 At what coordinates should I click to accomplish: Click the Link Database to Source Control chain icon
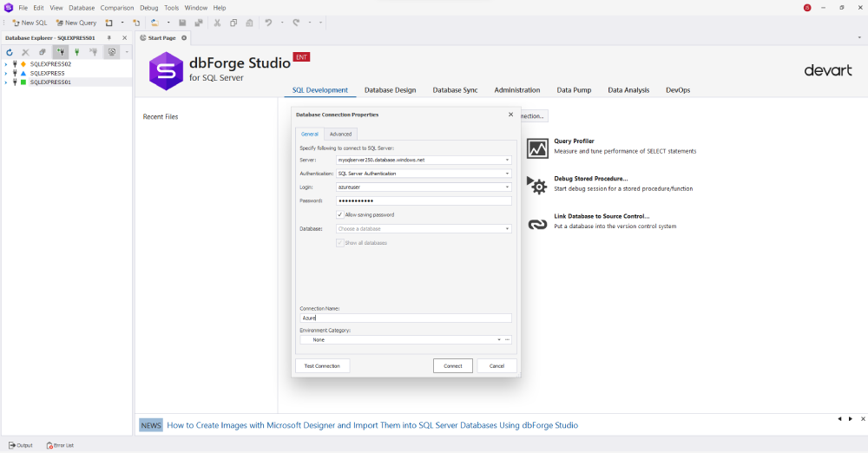(x=537, y=224)
